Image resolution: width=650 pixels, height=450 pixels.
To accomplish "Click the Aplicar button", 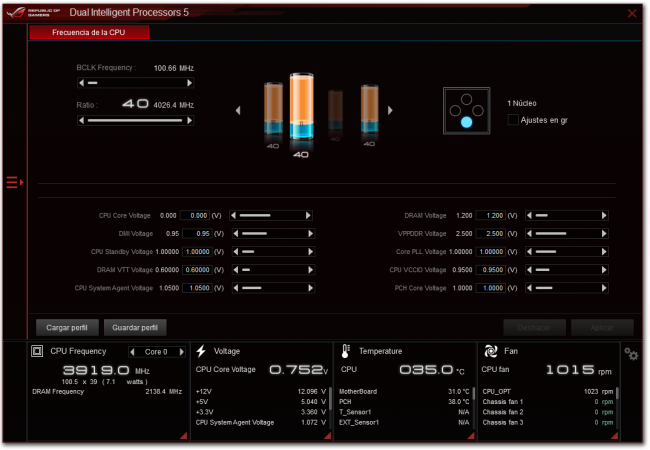I will (x=602, y=328).
